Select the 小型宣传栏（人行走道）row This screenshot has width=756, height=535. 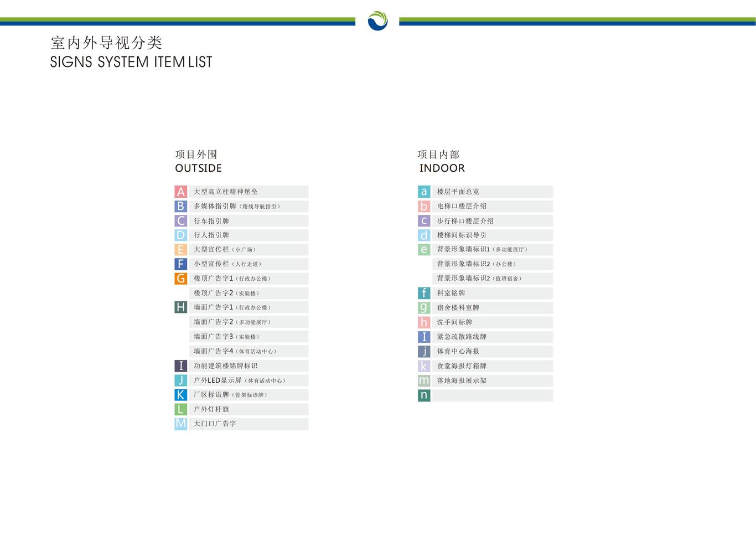[x=248, y=264]
